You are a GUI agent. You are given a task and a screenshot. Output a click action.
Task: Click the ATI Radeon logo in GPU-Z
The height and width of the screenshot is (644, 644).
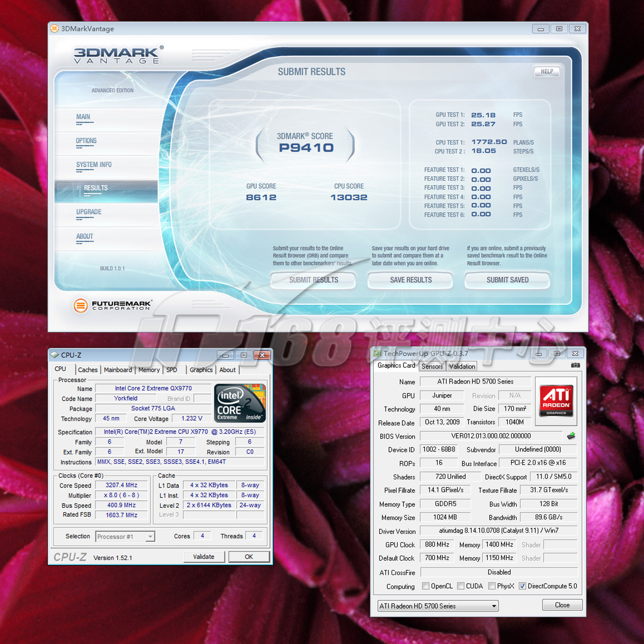click(x=556, y=400)
